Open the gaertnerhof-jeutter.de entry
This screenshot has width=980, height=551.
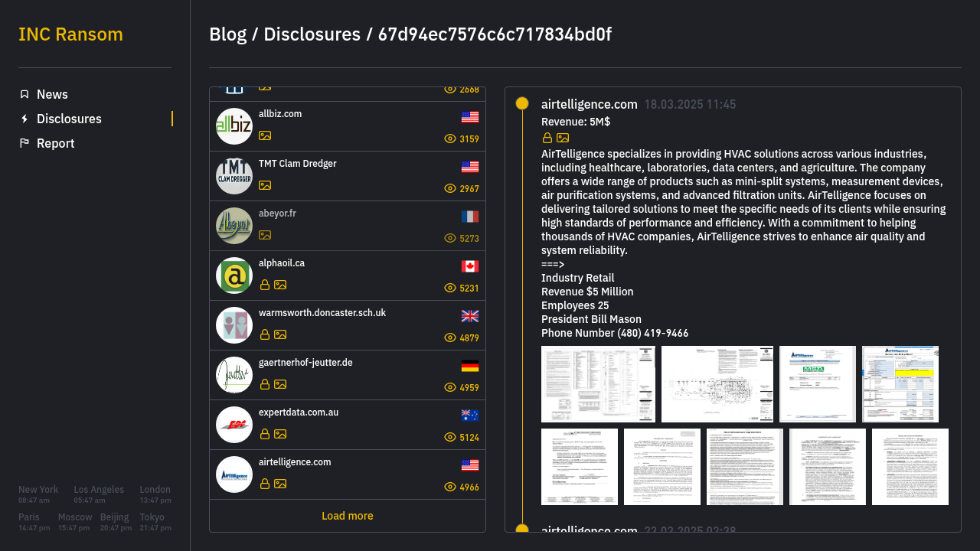click(x=348, y=375)
